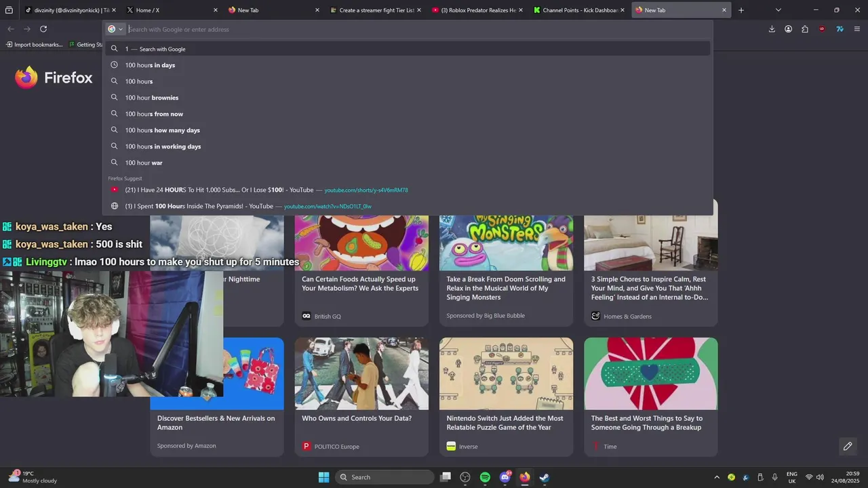Image resolution: width=868 pixels, height=488 pixels.
Task: Switch the ENG UK input language indicator
Action: click(x=792, y=477)
